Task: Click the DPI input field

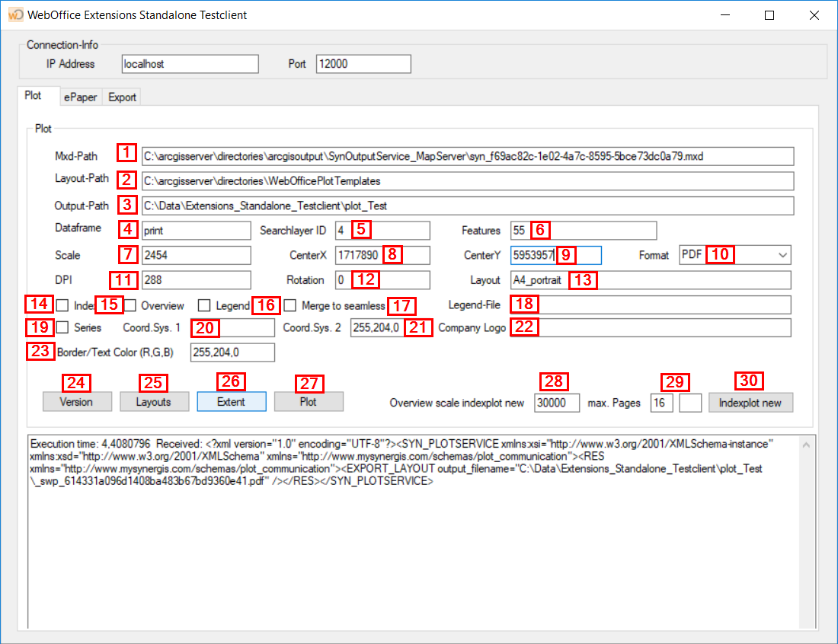Action: (x=198, y=280)
